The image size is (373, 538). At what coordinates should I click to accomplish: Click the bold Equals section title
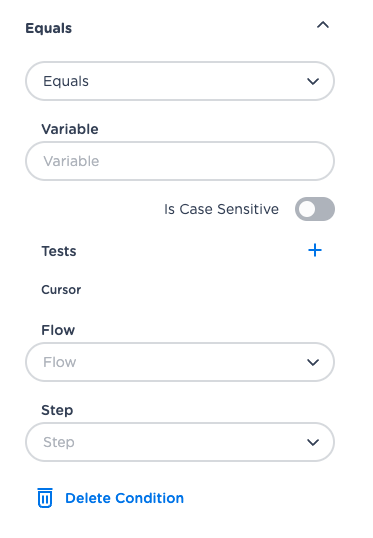click(x=49, y=28)
